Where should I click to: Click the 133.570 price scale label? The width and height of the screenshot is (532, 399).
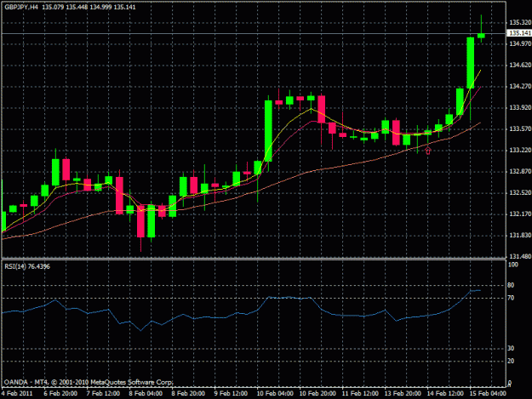520,128
